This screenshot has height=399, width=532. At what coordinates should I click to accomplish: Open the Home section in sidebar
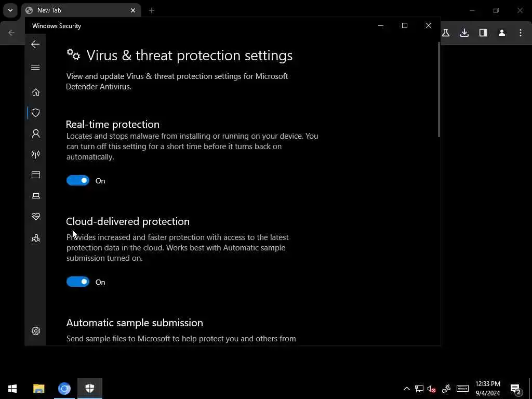[36, 92]
